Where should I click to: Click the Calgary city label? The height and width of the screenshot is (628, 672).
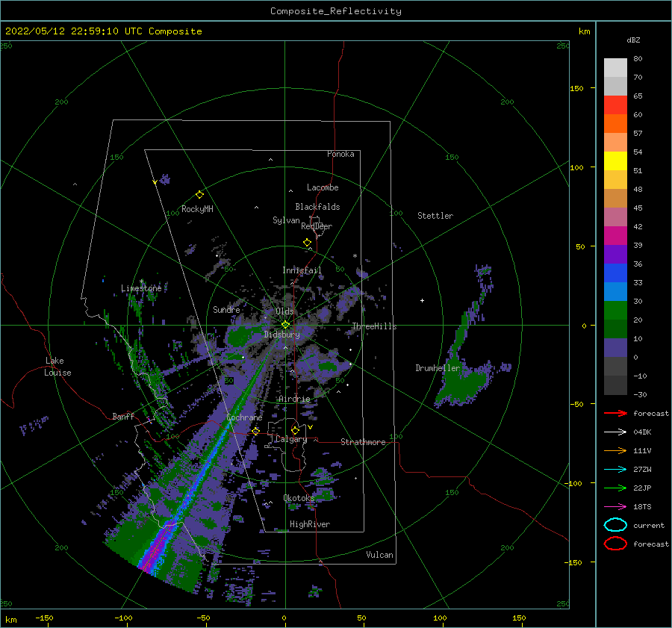(x=291, y=439)
